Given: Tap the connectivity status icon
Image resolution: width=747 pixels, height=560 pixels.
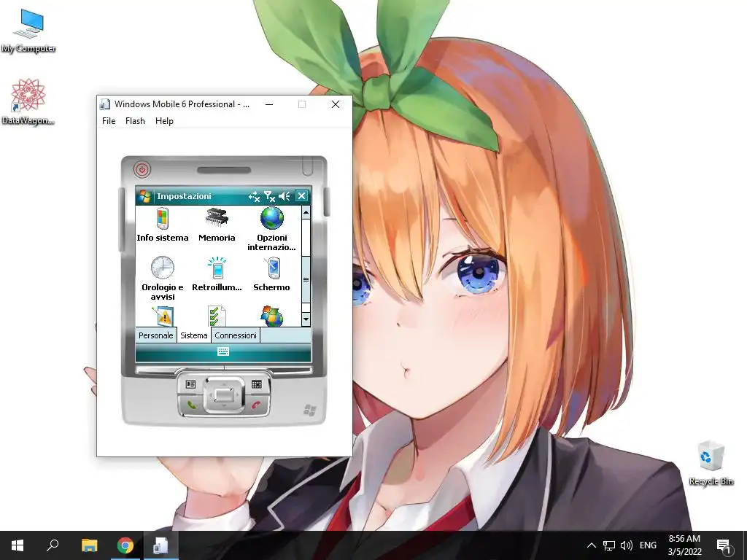Looking at the screenshot, I should click(x=254, y=196).
